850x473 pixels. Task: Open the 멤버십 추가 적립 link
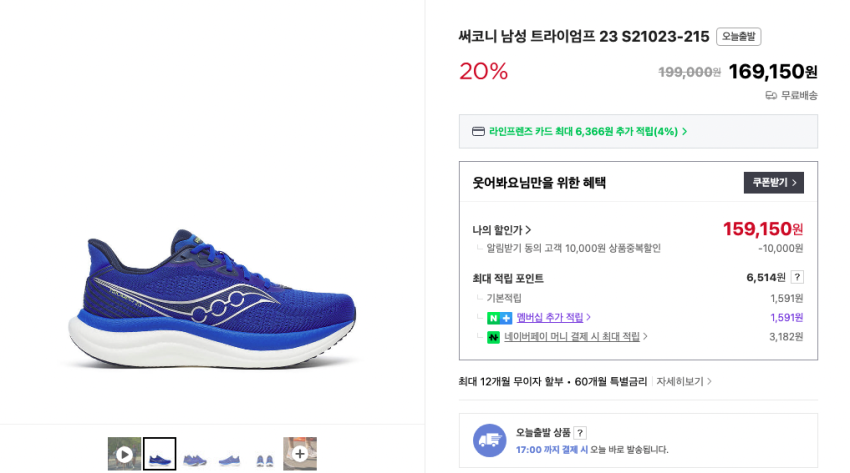click(x=553, y=318)
